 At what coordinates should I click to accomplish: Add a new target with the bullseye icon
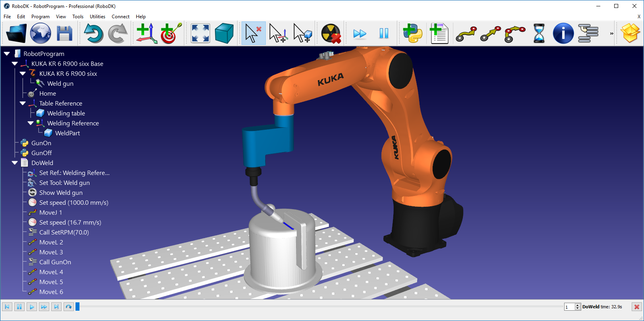pos(170,33)
